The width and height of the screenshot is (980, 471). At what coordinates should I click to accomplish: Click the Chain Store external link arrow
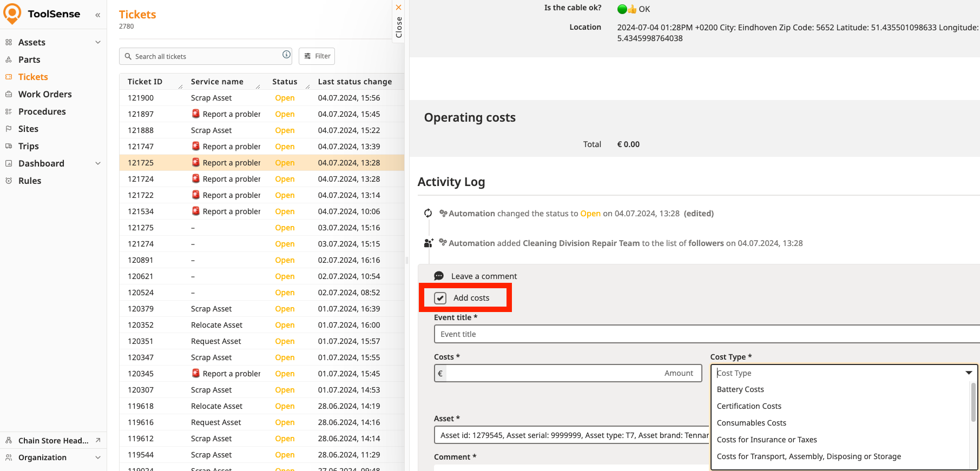coord(98,440)
